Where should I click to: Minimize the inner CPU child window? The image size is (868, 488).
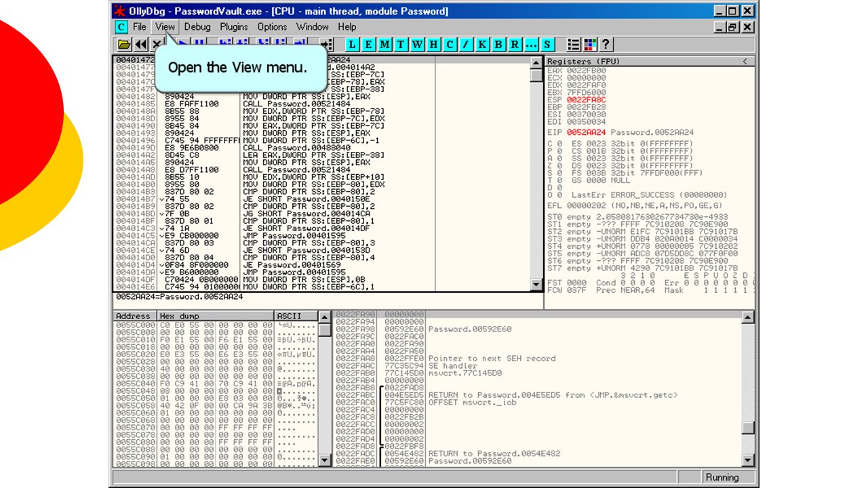(721, 27)
